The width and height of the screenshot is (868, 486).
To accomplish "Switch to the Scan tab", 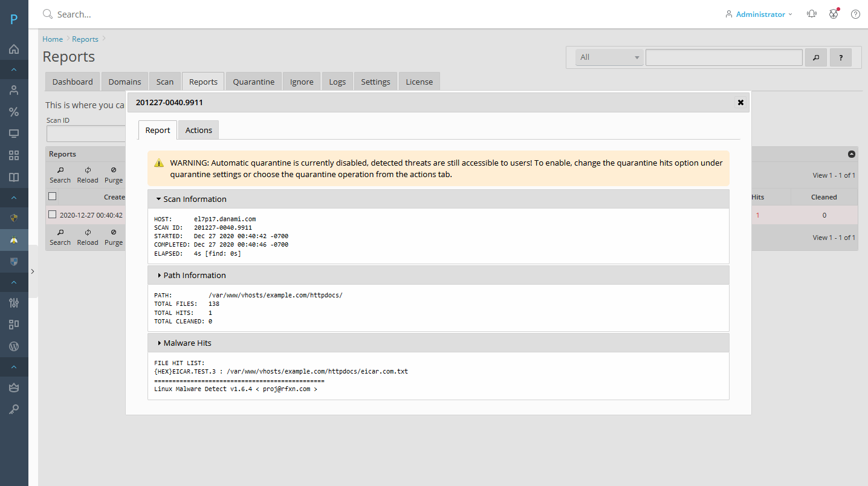I will coord(165,82).
